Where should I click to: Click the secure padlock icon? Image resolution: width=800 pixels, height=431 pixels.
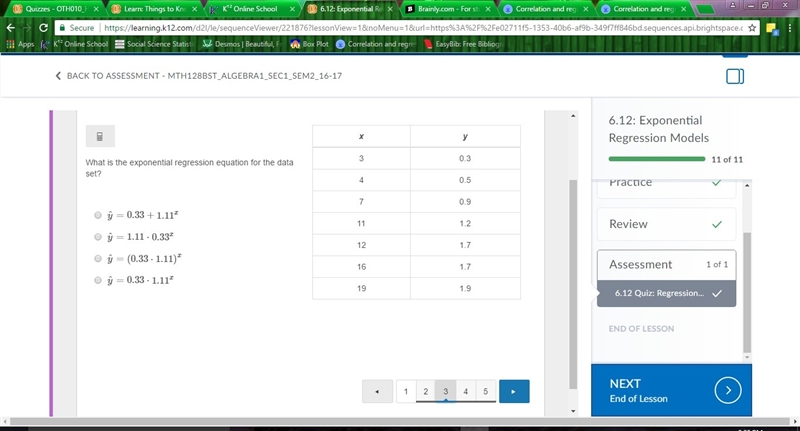click(x=62, y=28)
